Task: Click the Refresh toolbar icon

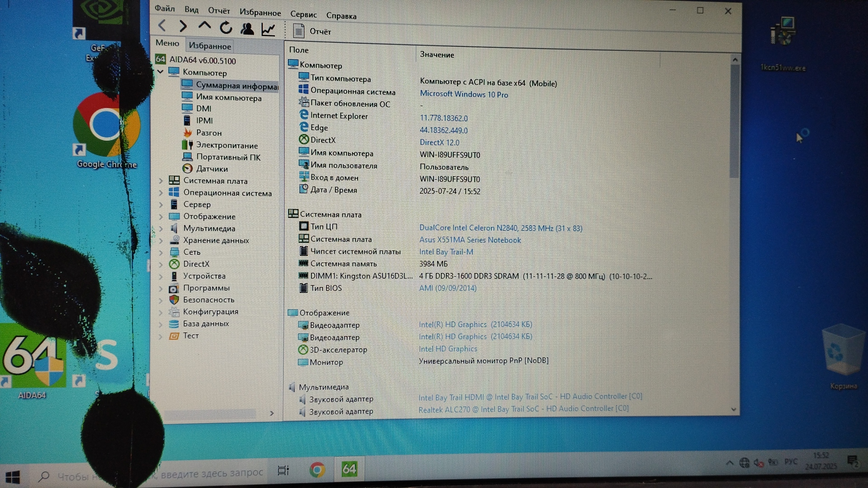Action: 226,28
